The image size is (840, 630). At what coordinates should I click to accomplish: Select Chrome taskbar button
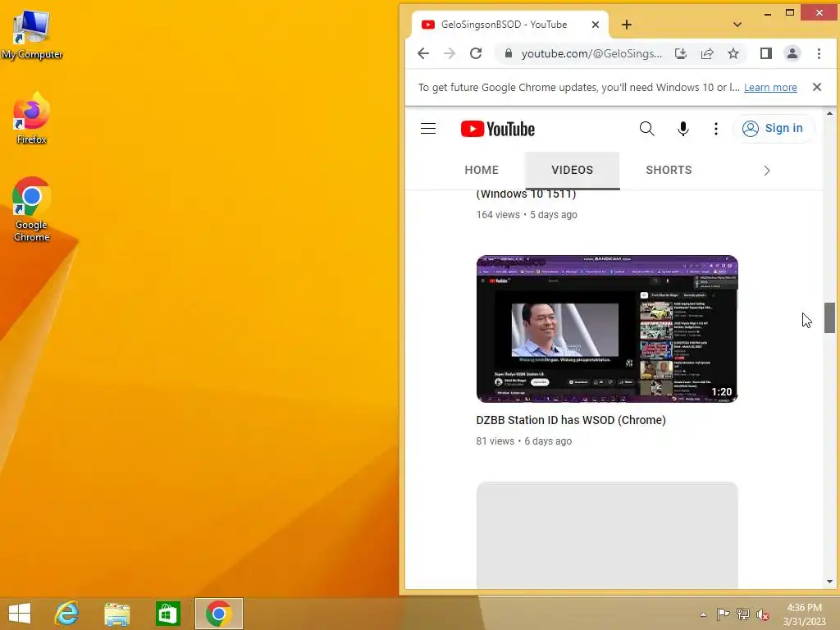(218, 614)
